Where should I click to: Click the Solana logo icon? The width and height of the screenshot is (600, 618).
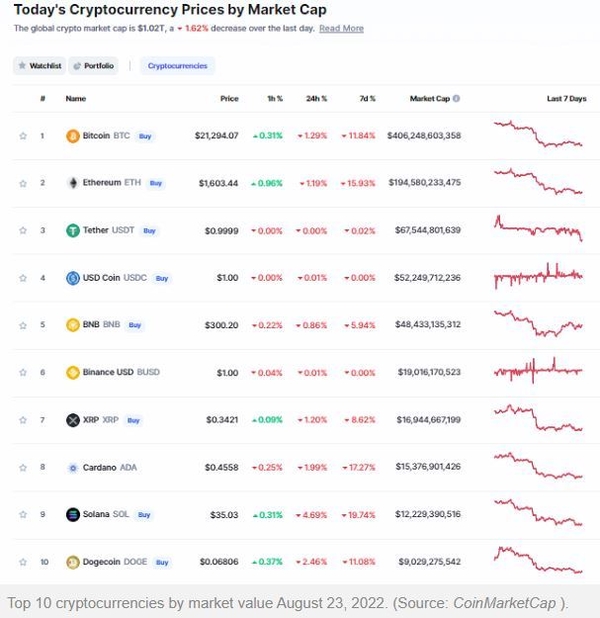click(x=73, y=514)
